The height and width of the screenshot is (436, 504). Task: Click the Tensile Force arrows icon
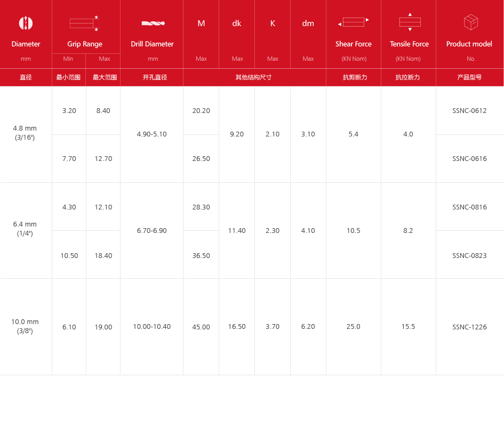point(410,22)
